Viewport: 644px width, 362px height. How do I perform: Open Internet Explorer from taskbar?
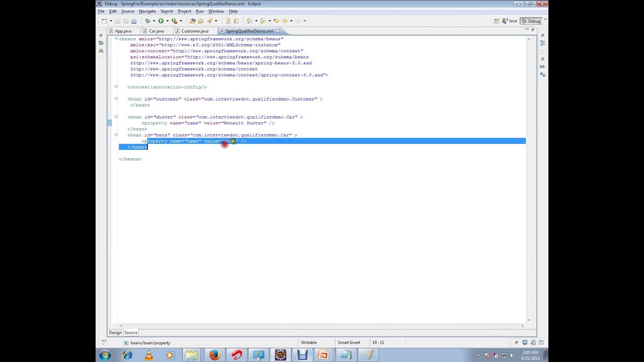click(x=127, y=355)
